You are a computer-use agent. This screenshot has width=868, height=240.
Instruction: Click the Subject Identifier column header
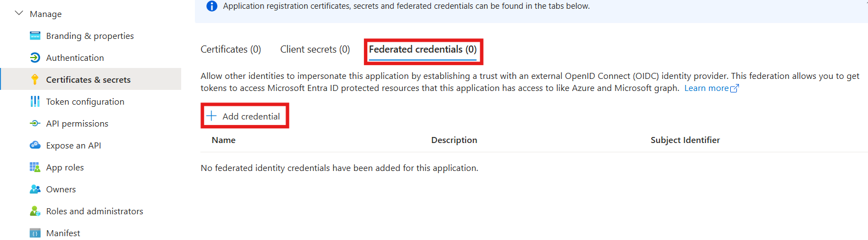point(685,140)
